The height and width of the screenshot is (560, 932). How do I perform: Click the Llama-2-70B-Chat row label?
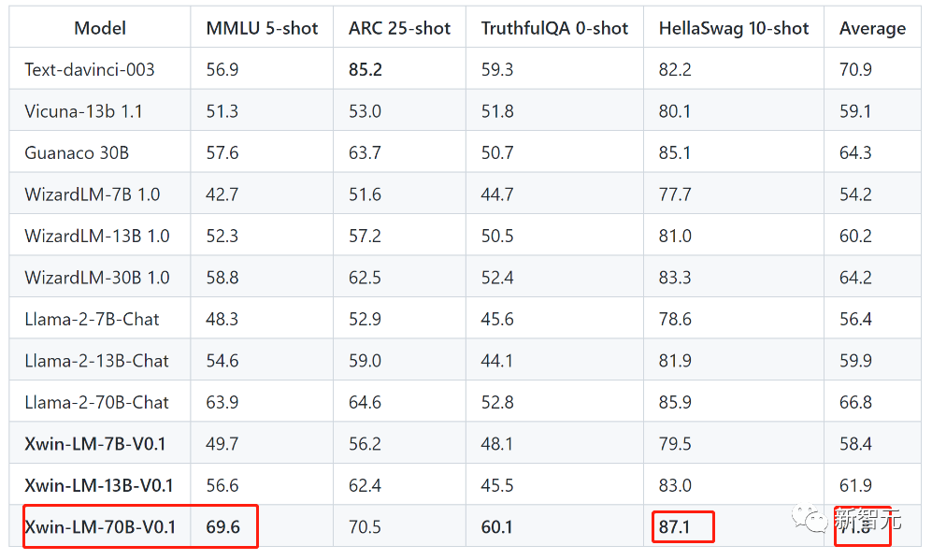96,402
